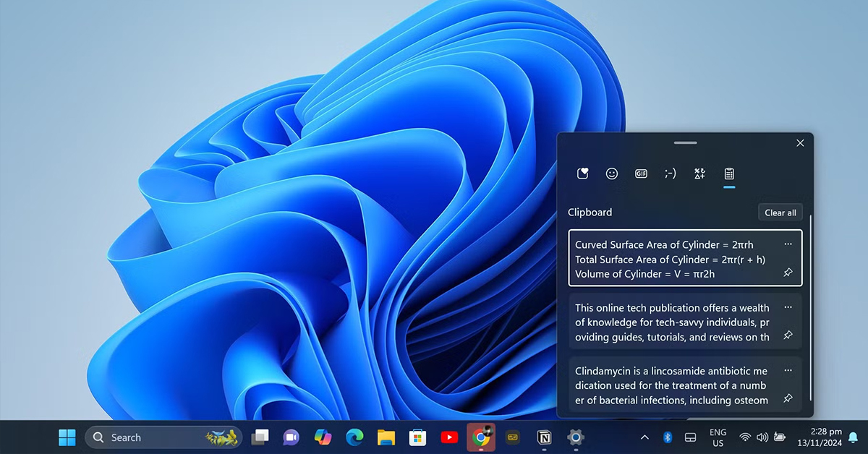Pin the tech publication clipboard item

788,335
